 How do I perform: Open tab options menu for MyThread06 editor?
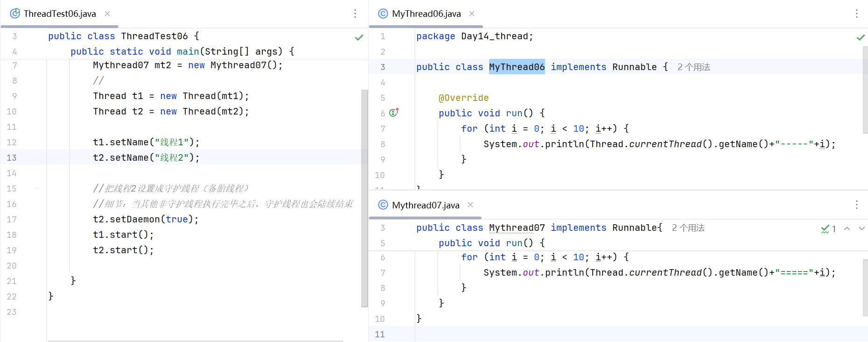[857, 14]
